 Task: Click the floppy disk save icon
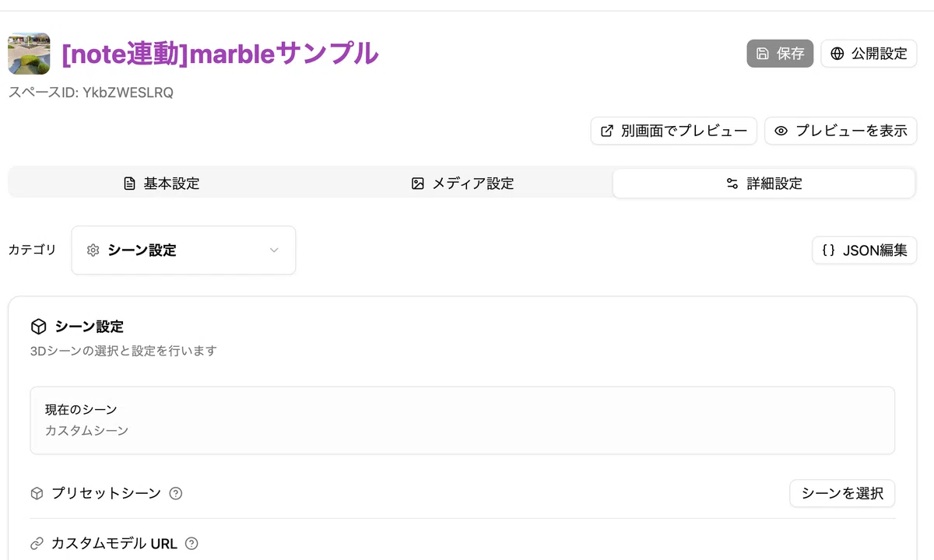point(763,54)
